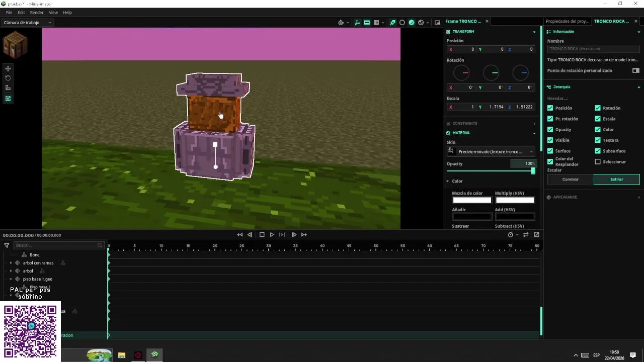Select the position (move) tool
The width and height of the screenshot is (644, 362).
pyautogui.click(x=8, y=68)
